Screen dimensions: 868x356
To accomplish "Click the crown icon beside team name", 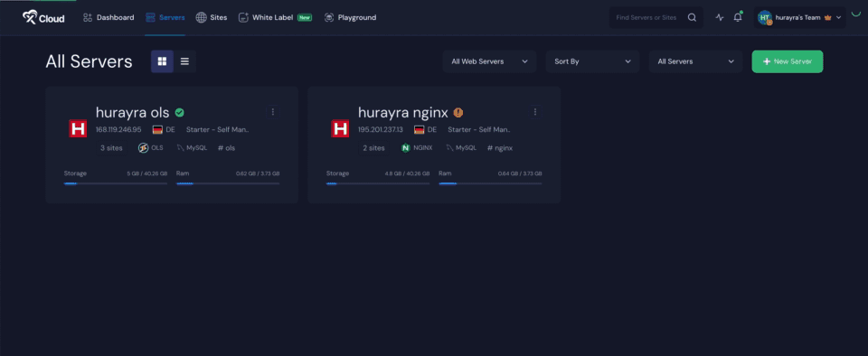I will tap(827, 18).
